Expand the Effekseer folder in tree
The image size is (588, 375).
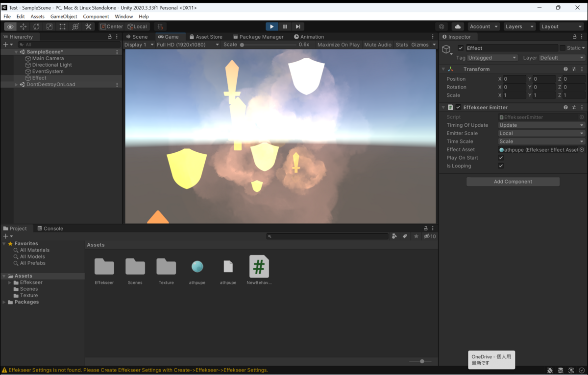10,282
